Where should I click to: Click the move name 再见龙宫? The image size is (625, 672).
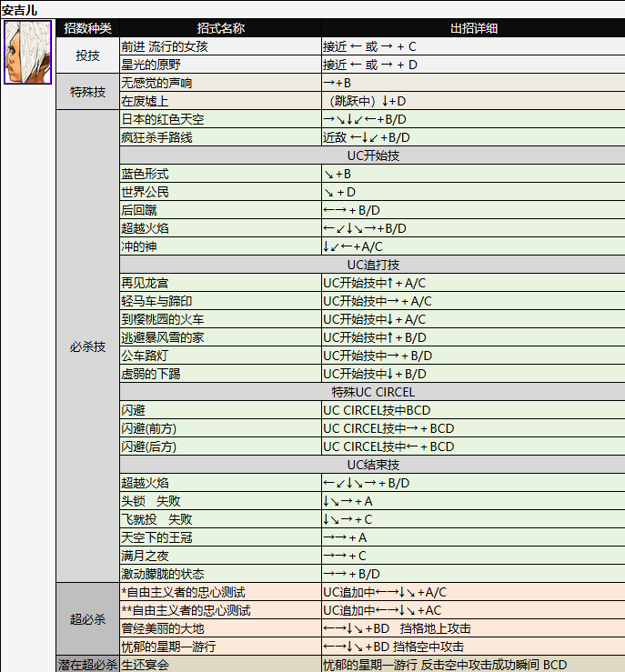pos(145,283)
